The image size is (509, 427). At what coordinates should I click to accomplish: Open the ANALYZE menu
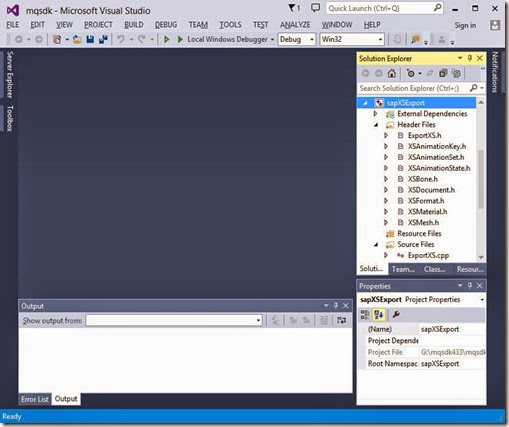pos(295,25)
